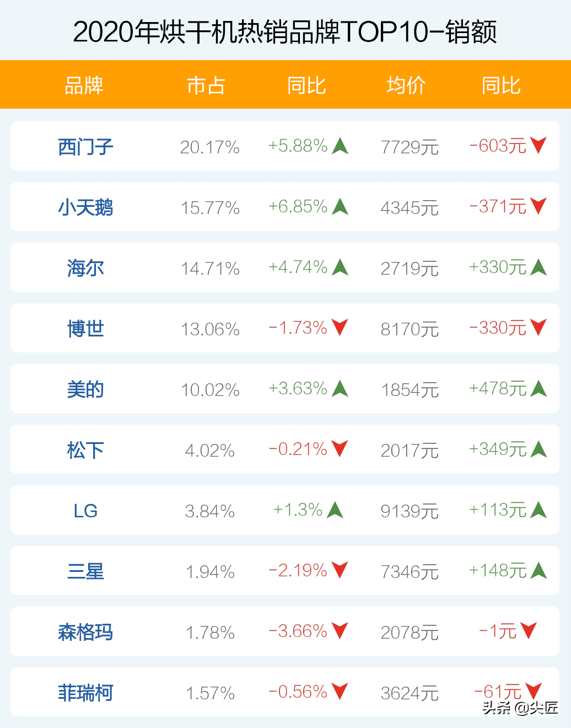Click the red down arrow beside -1元
571x728 pixels.
click(x=529, y=631)
